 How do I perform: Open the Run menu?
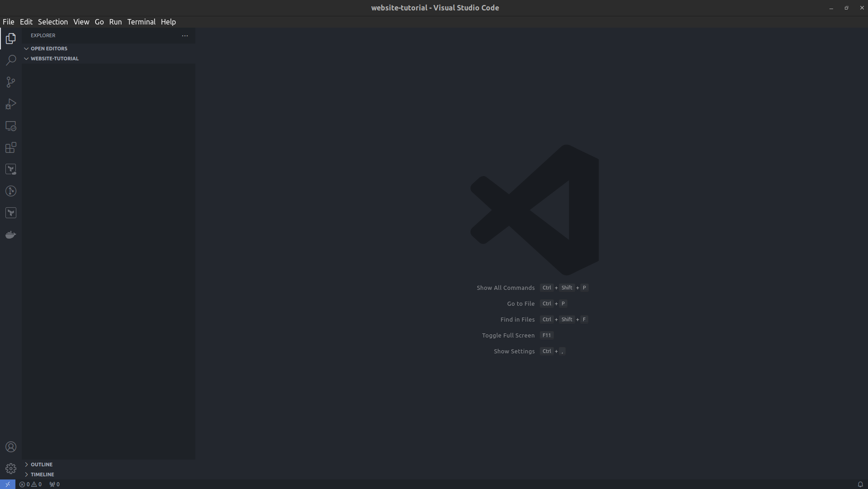click(115, 22)
